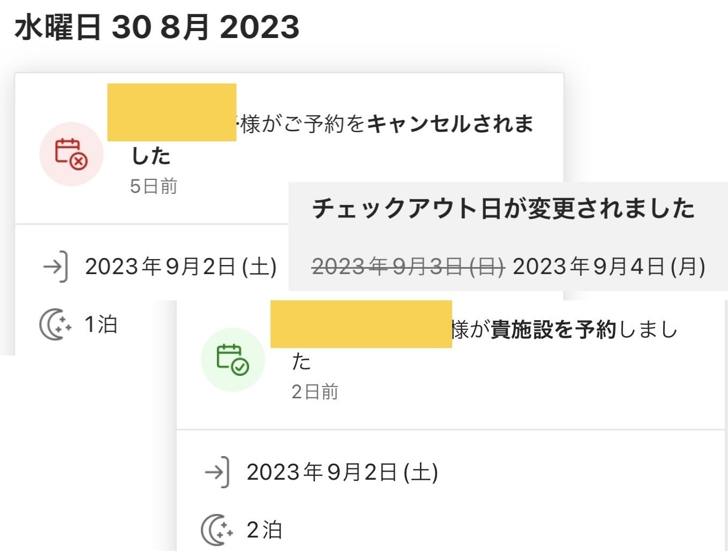Click the 水曜日 30 8月 2023 date header
The image size is (728, 560).
tap(157, 27)
